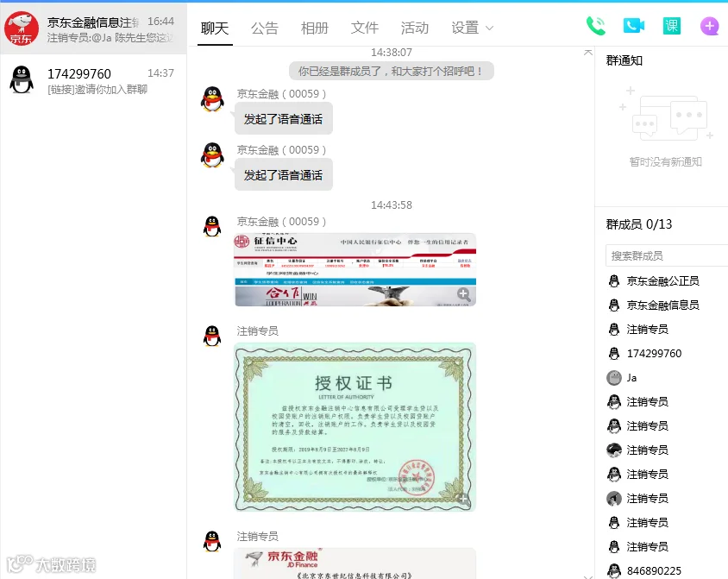
Task: Start a voice call with the green phone icon
Action: coord(596,27)
